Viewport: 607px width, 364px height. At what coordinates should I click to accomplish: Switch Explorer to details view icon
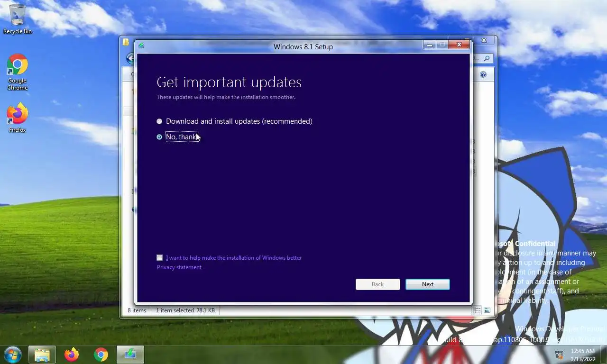pyautogui.click(x=477, y=310)
